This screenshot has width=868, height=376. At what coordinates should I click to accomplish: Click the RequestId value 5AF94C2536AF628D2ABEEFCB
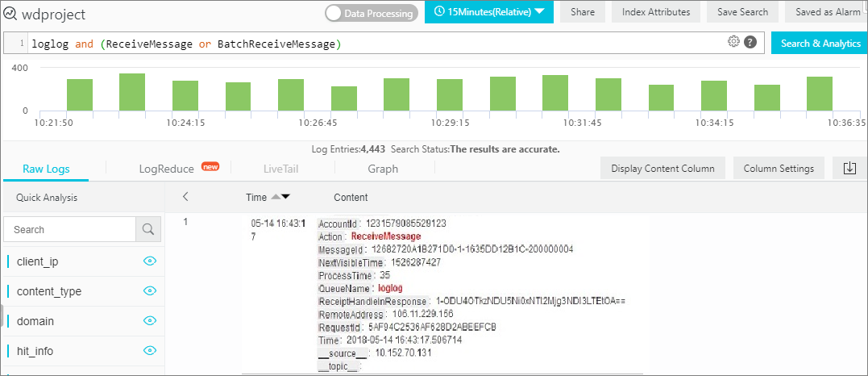(x=432, y=326)
